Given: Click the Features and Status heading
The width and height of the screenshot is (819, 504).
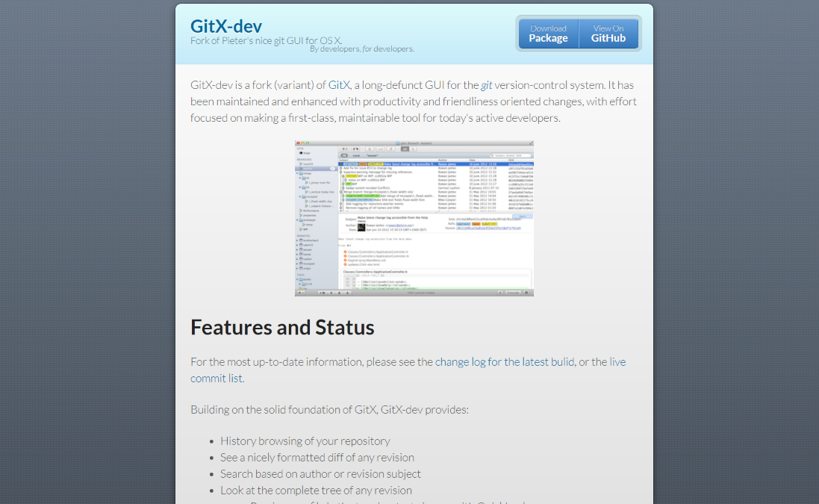Looking at the screenshot, I should [282, 328].
